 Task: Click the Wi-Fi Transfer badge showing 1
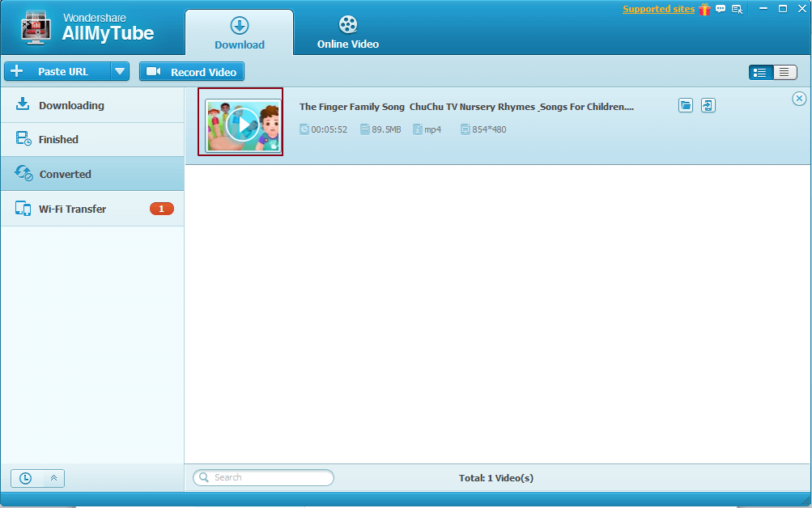(162, 209)
